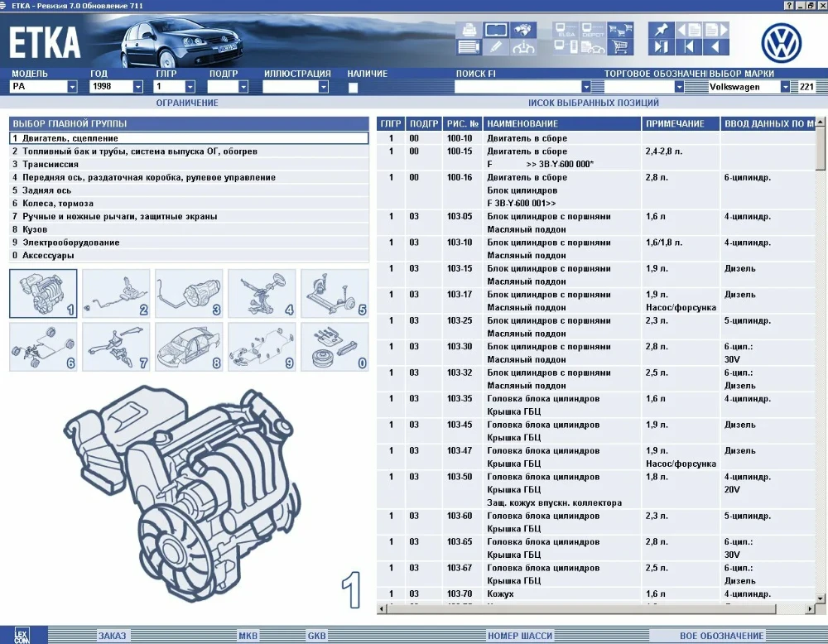Click the pushpin icon
This screenshot has height=644, width=828.
click(x=661, y=30)
